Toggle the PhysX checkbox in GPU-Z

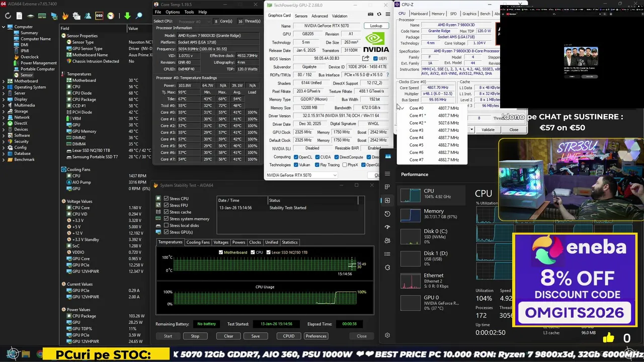tap(344, 165)
